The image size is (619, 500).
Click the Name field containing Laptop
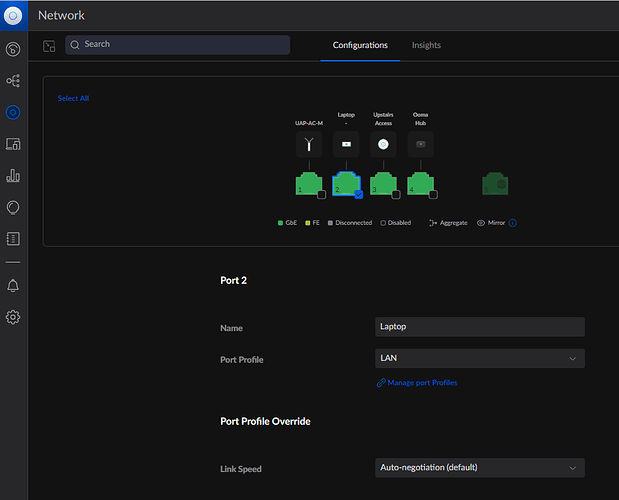tap(480, 327)
